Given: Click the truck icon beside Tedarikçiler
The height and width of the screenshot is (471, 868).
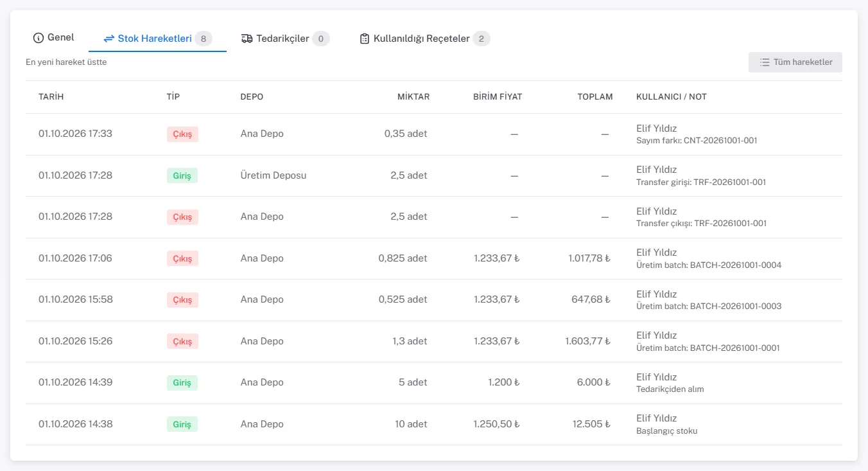Looking at the screenshot, I should point(247,39).
